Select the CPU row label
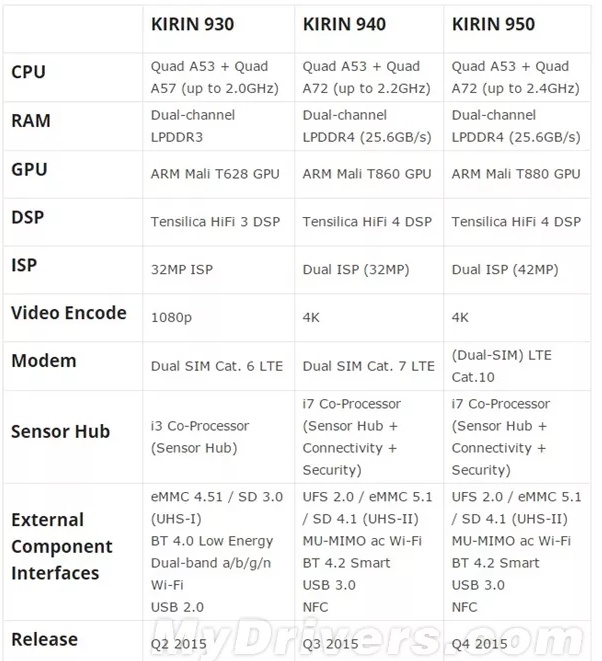 (28, 73)
